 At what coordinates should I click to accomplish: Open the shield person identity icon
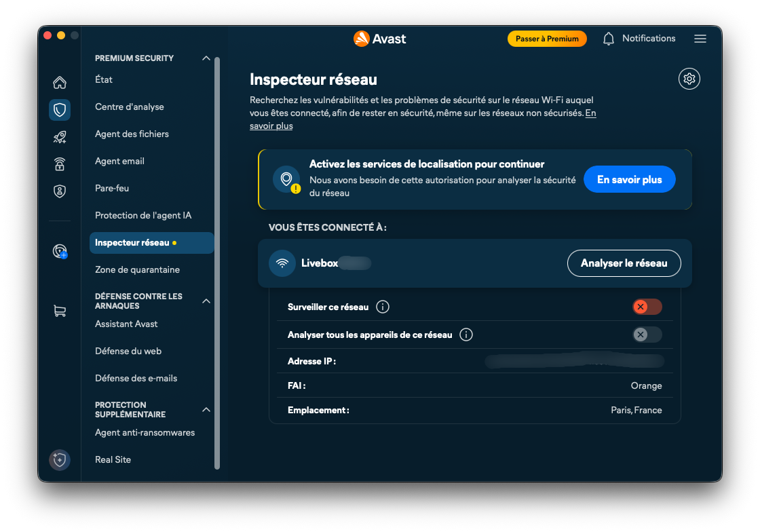(60, 191)
